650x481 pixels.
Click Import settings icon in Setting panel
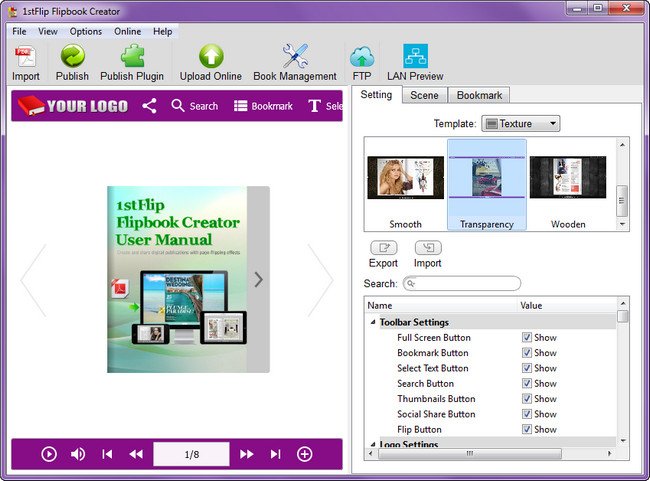tap(428, 248)
